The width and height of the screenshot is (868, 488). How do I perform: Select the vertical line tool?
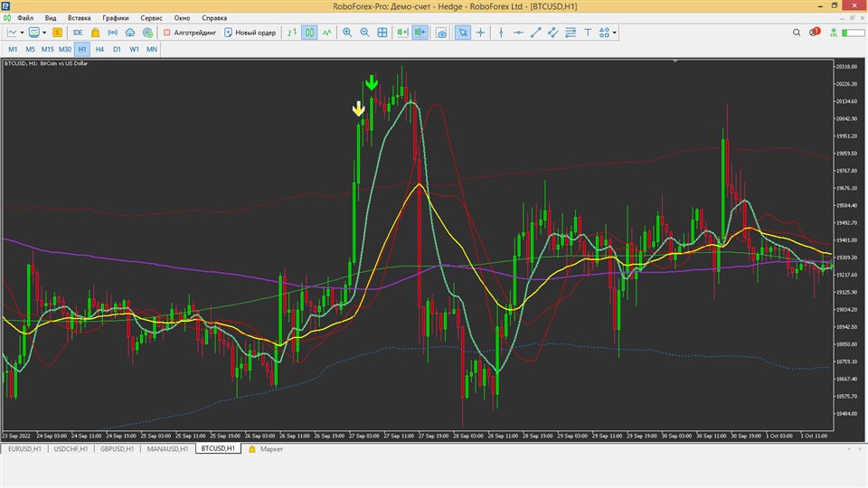[501, 33]
